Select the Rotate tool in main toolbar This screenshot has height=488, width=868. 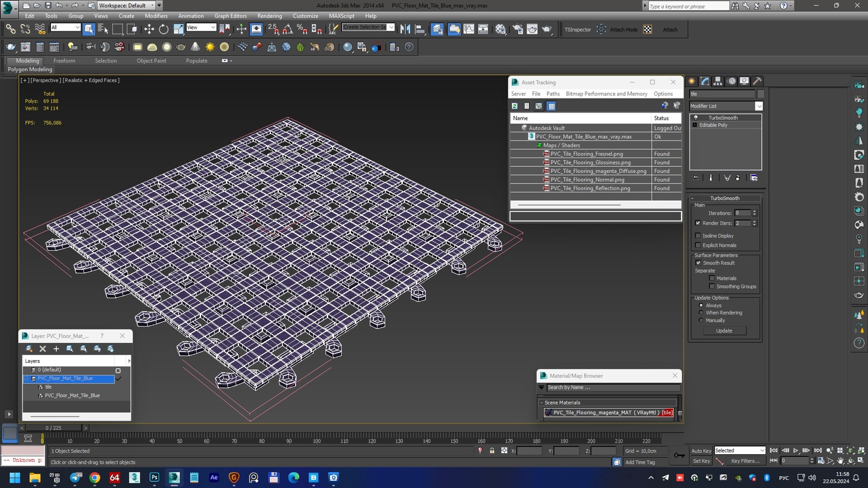point(164,29)
